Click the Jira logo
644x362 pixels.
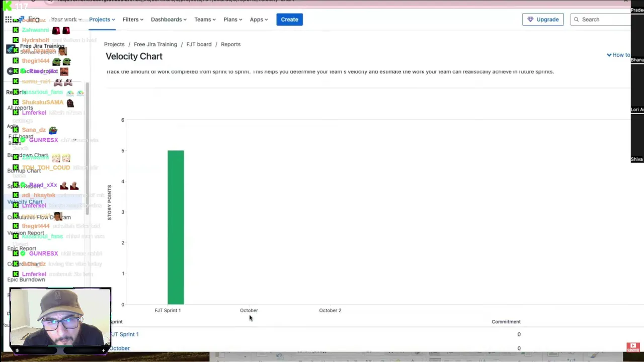[x=30, y=20]
